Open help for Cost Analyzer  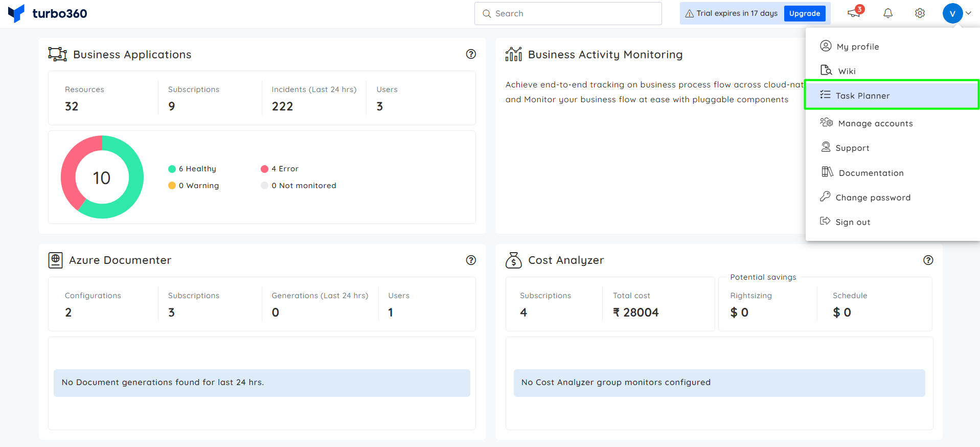click(928, 260)
